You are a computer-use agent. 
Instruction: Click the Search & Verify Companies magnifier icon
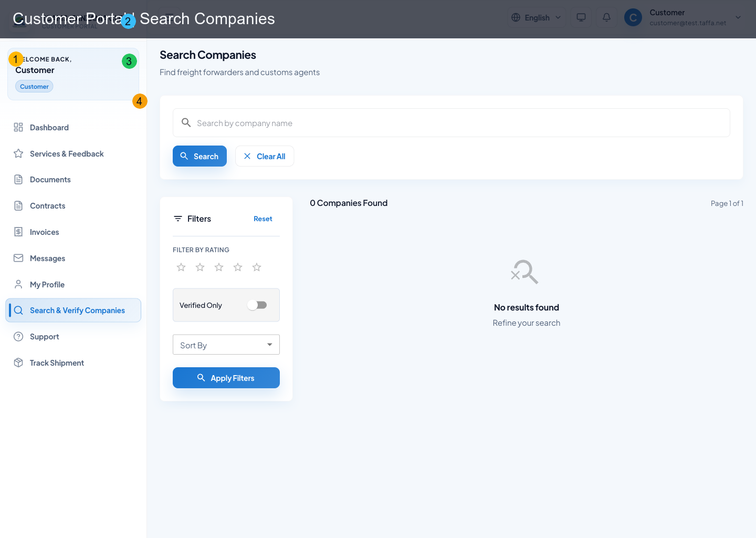[18, 311]
